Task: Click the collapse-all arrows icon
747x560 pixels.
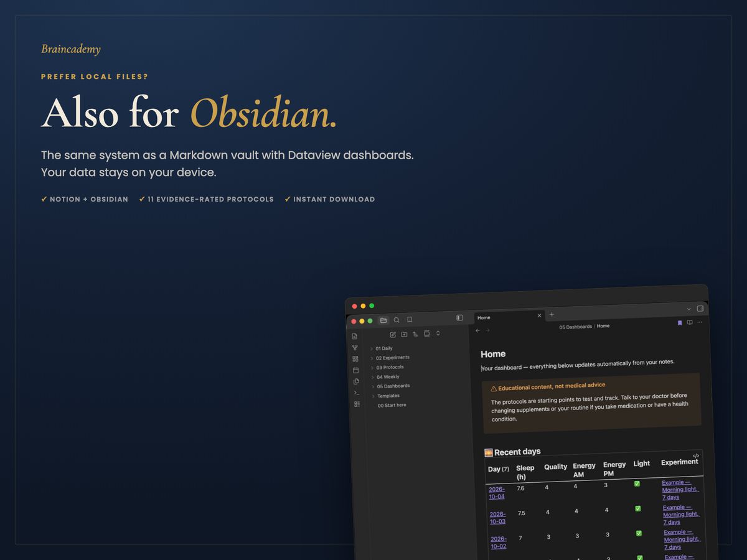Action: (x=438, y=334)
